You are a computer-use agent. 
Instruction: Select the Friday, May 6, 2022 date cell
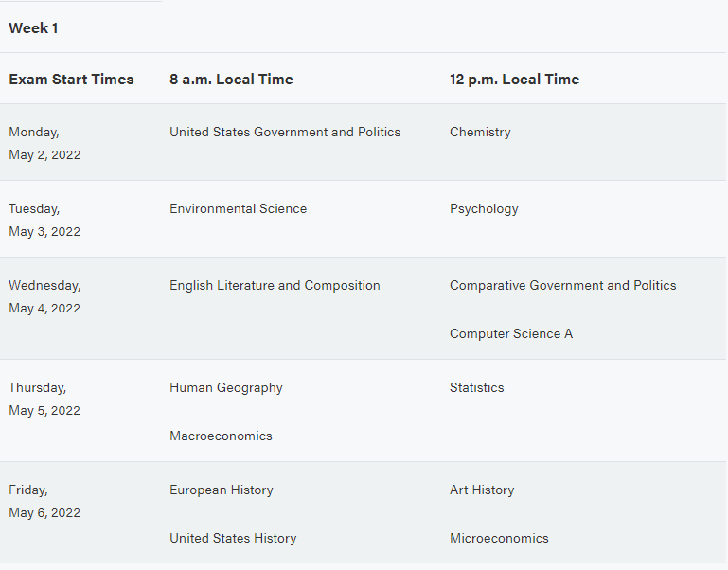pyautogui.click(x=44, y=501)
